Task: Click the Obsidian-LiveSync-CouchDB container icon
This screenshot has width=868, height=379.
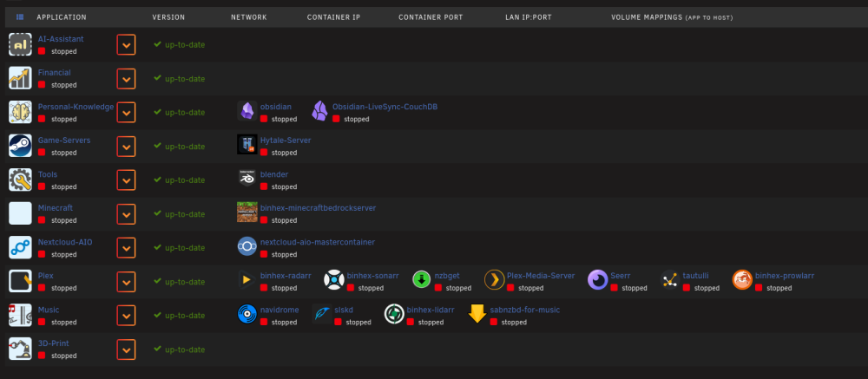Action: (x=319, y=111)
